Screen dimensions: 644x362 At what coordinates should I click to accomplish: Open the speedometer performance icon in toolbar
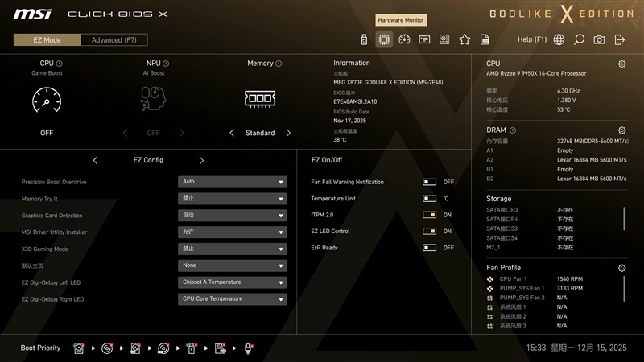click(404, 39)
